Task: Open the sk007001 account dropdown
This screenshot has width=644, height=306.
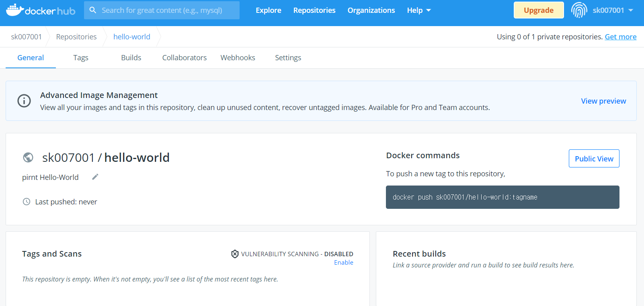Action: pyautogui.click(x=613, y=10)
